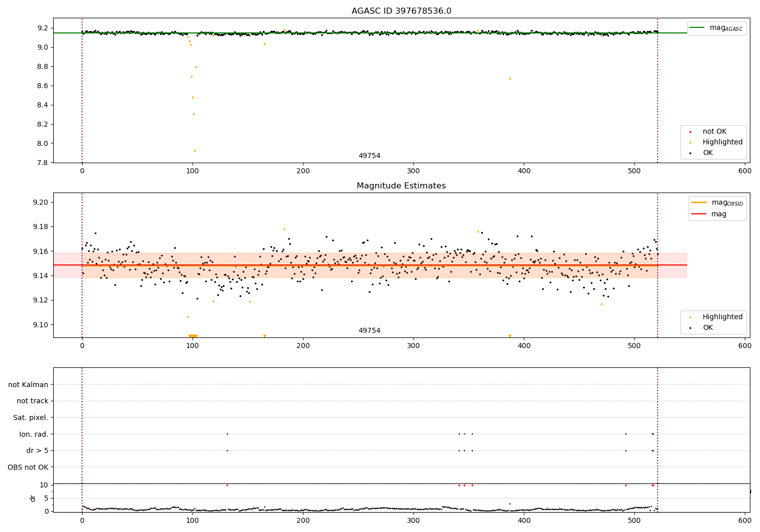Click the 'dr > 5' axis label
Image resolution: width=760 pixels, height=532 pixels.
click(x=37, y=450)
